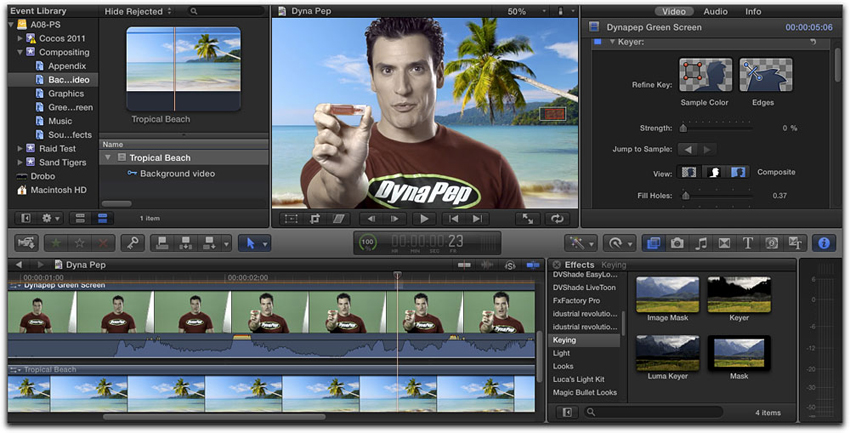850x433 pixels.
Task: Open the Music and Sound browser
Action: (x=700, y=243)
